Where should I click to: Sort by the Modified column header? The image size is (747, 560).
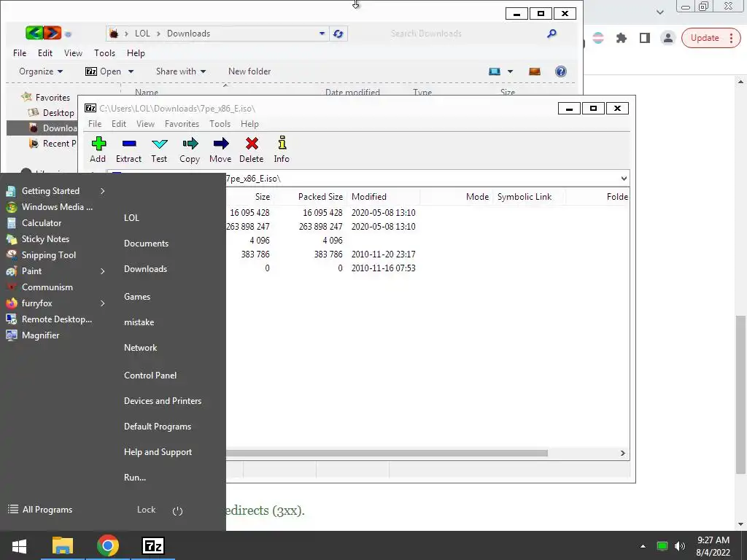pos(368,197)
